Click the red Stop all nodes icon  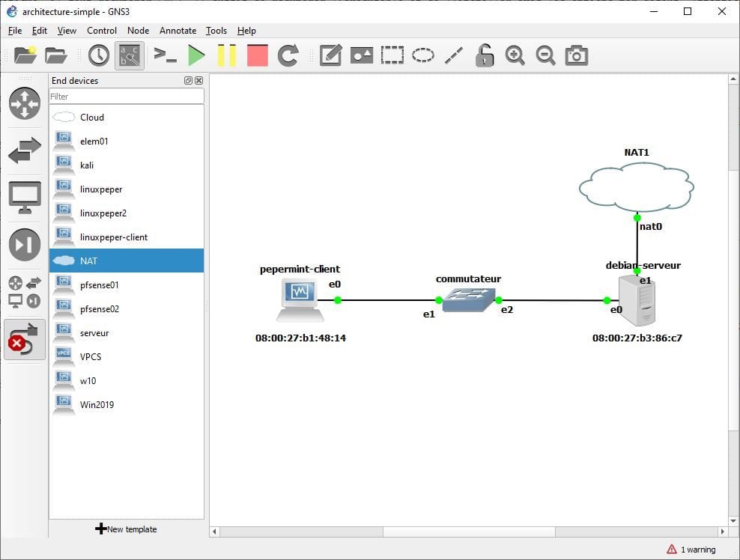257,55
